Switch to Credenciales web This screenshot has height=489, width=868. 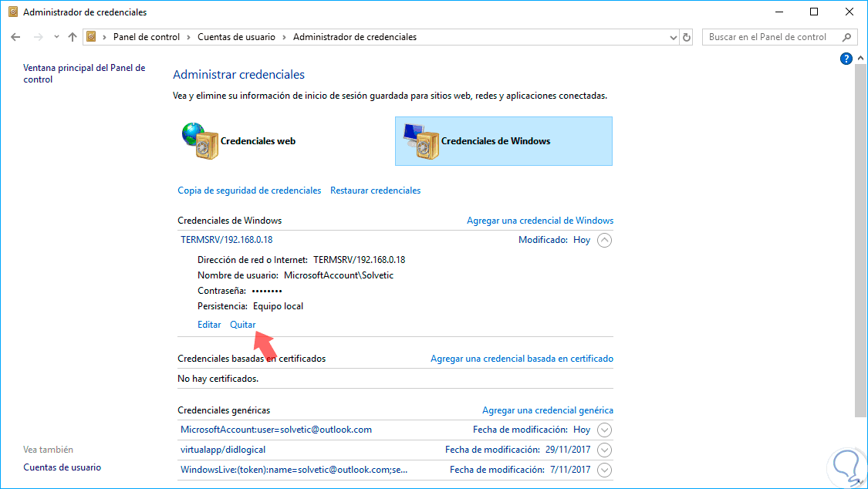(x=240, y=141)
